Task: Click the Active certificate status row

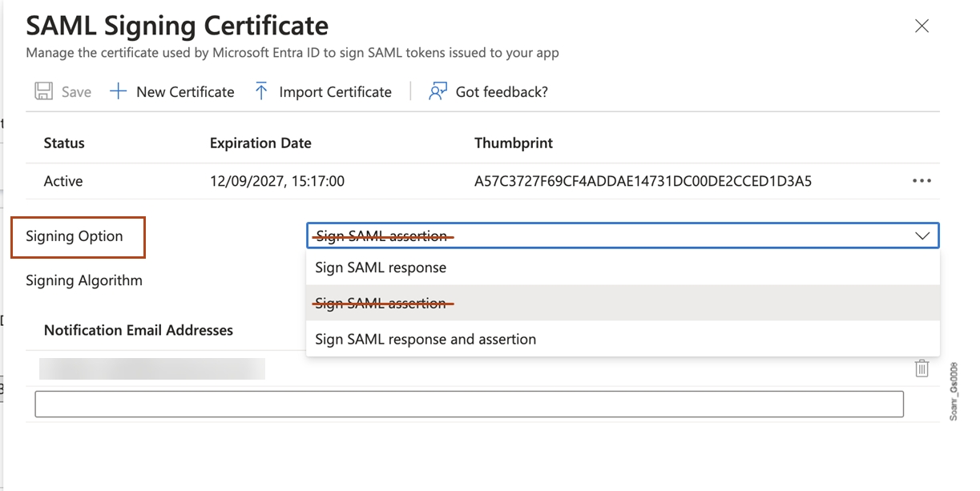Action: 63,180
